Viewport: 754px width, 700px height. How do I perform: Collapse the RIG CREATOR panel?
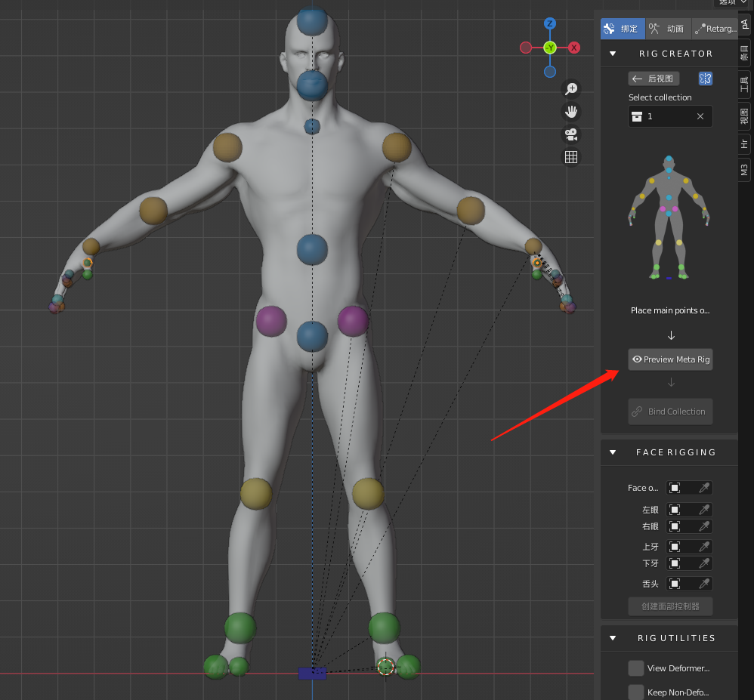coord(613,54)
